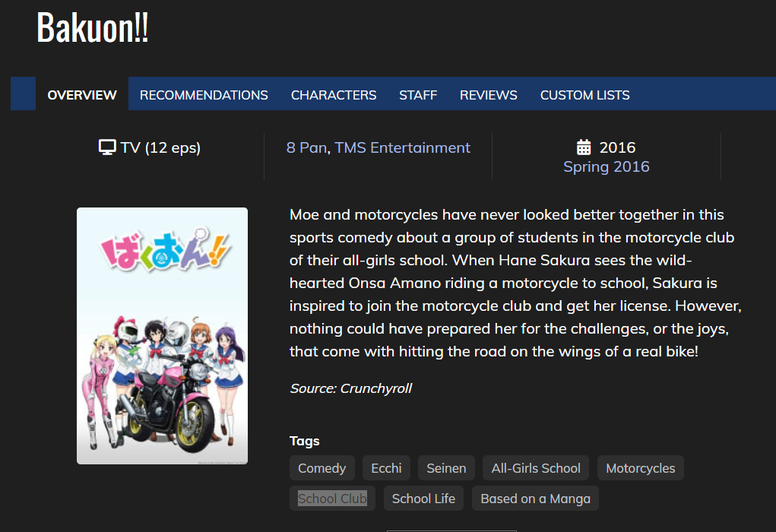Follow the Spring 2016 season link
This screenshot has width=776, height=532.
click(x=607, y=166)
